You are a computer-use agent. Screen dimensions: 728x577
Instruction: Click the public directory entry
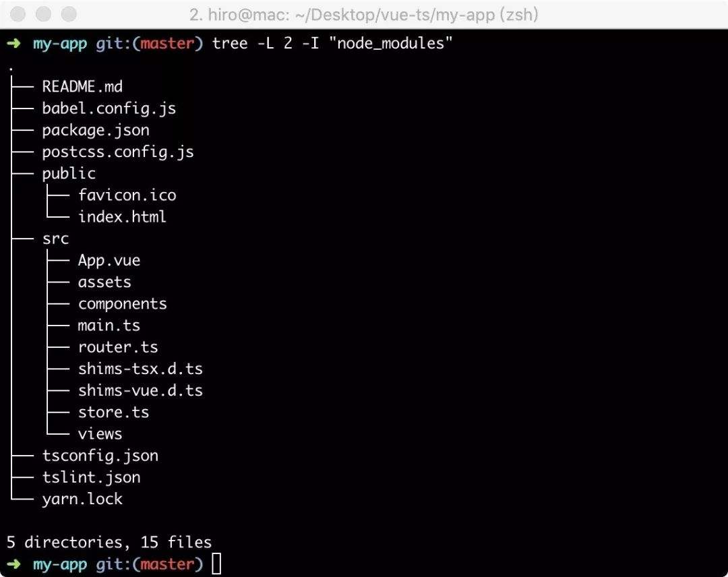pos(69,174)
